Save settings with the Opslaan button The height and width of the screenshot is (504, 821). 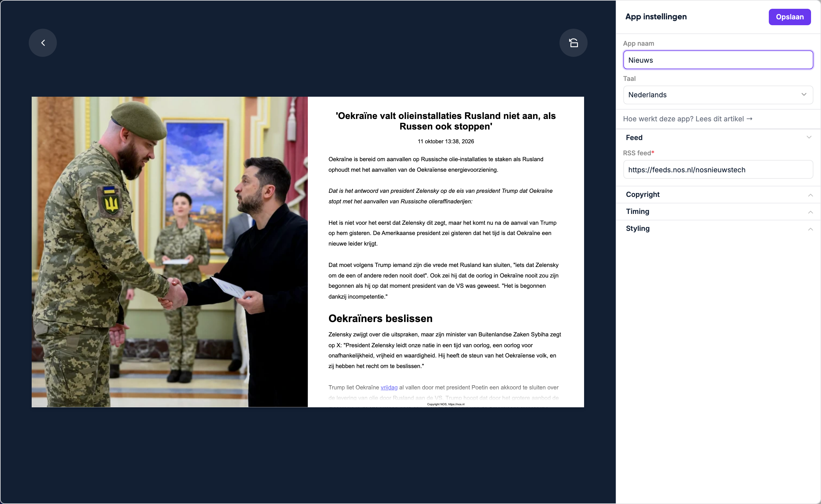pyautogui.click(x=789, y=17)
